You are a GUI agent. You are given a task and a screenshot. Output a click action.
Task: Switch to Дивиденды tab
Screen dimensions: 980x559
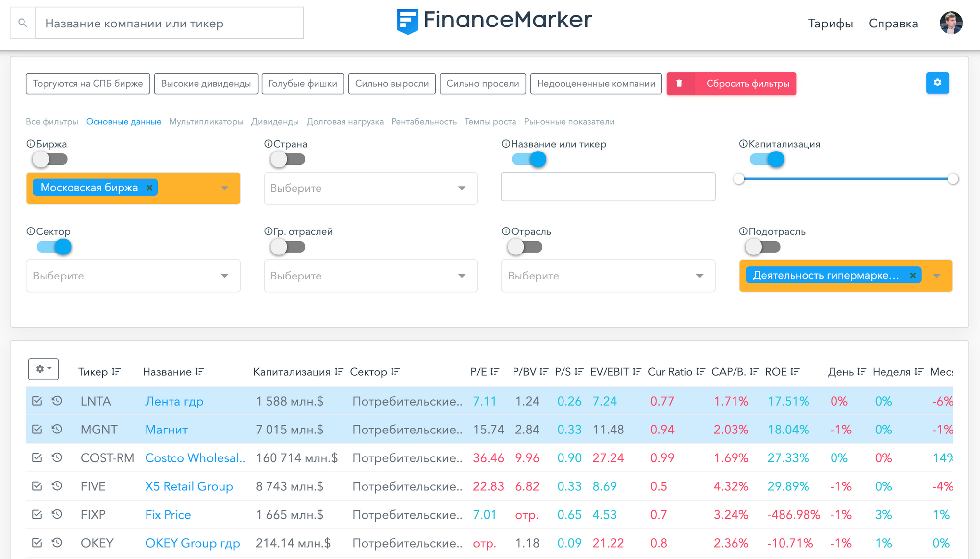coord(275,122)
